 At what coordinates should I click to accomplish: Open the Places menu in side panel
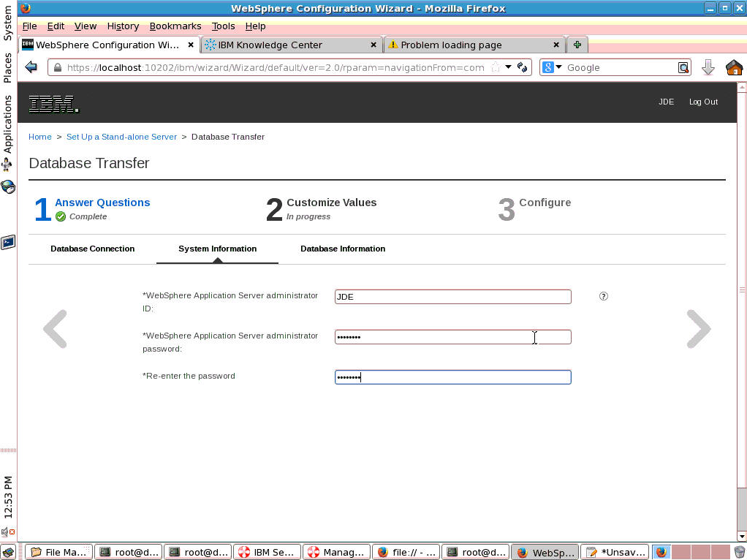click(7, 67)
